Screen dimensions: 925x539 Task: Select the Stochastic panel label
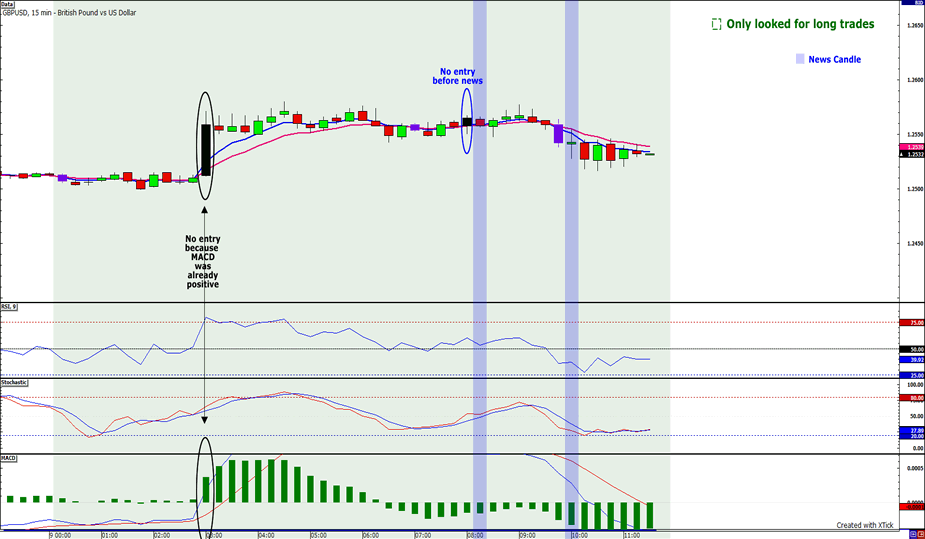click(x=14, y=382)
